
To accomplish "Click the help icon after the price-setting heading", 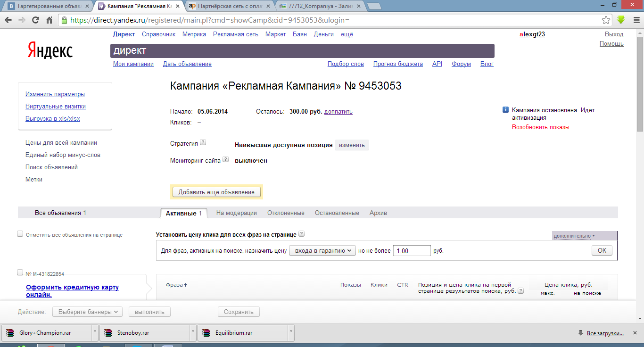I will coord(301,234).
